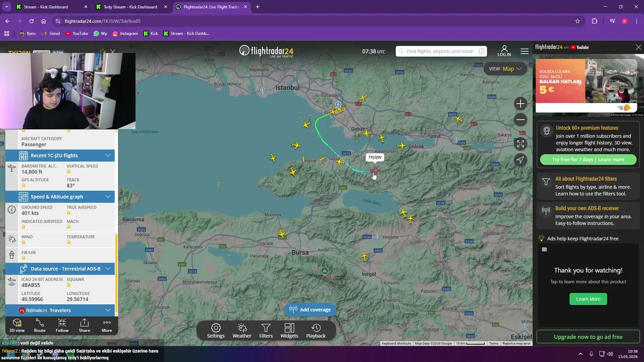644x362 pixels.
Task: Open the browser Extensions menu
Action: 594,21
